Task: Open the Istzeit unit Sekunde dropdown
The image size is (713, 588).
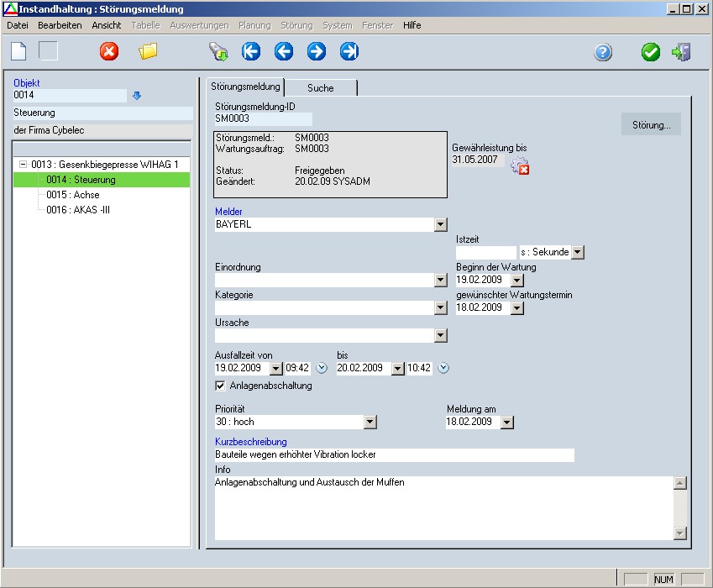Action: [x=577, y=252]
